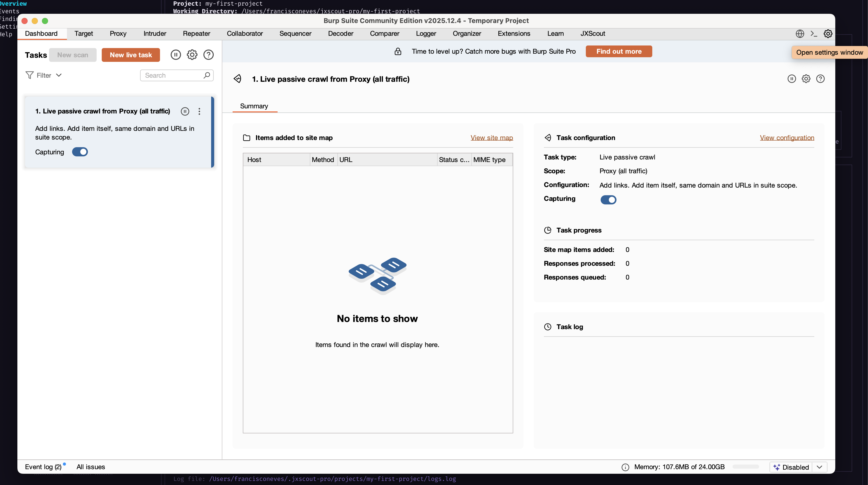Open the Burp settings gear in toolbar
Screen dimensions: 868x485
point(828,34)
